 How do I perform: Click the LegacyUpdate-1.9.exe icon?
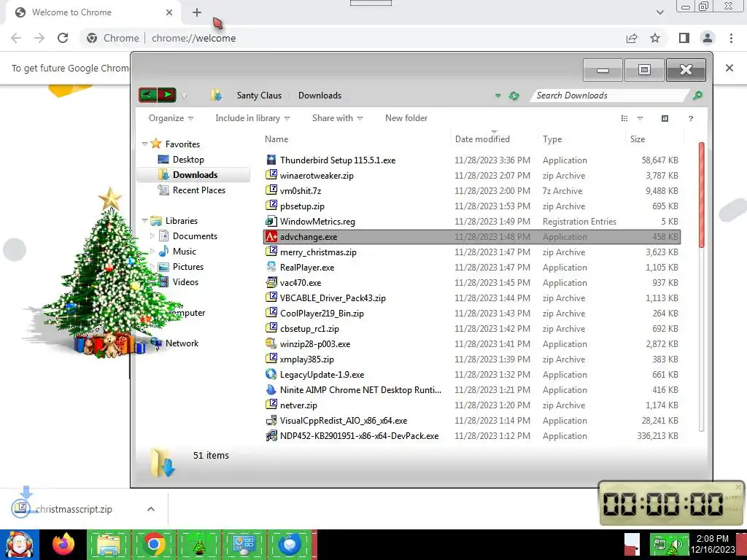(271, 374)
